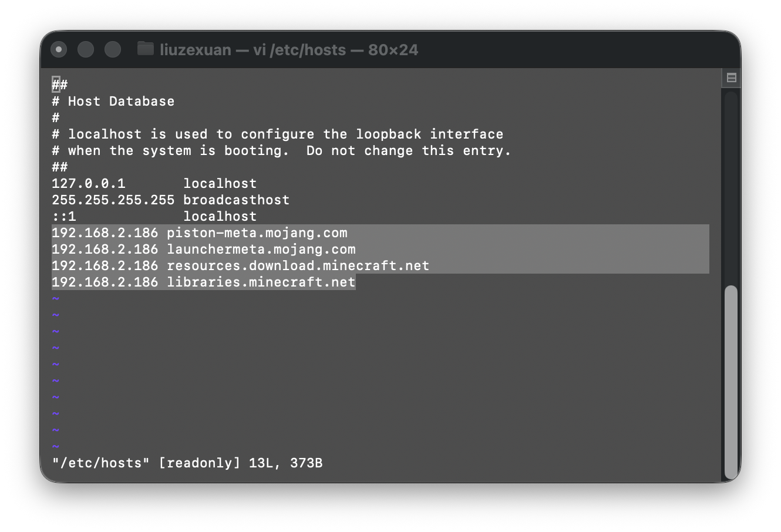Place cursor on the first '##' line
Screen dimensions: 781x532
click(60, 85)
